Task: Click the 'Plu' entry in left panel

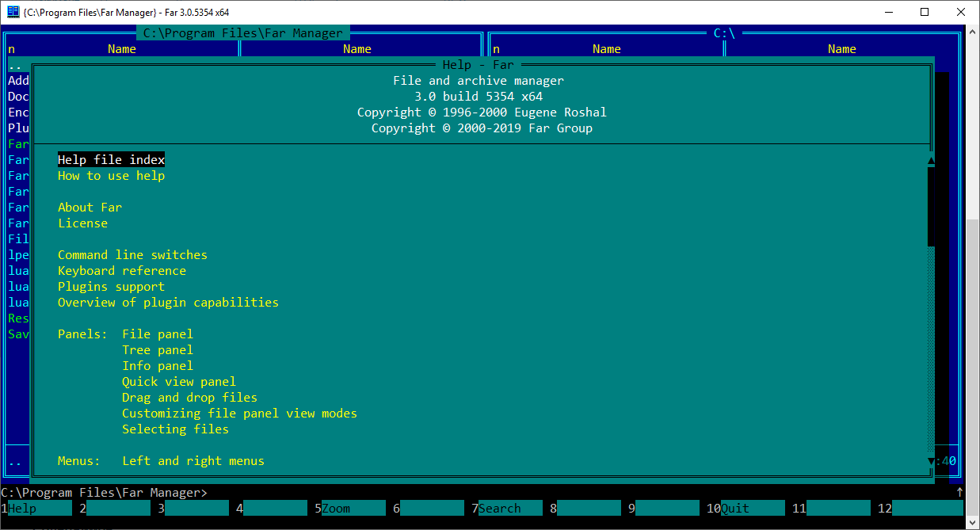Action: (x=18, y=128)
